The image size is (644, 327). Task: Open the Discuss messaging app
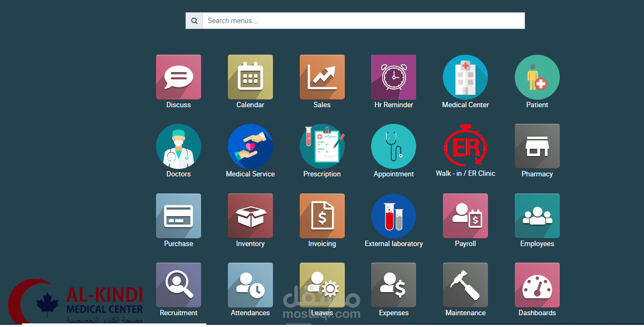179,77
